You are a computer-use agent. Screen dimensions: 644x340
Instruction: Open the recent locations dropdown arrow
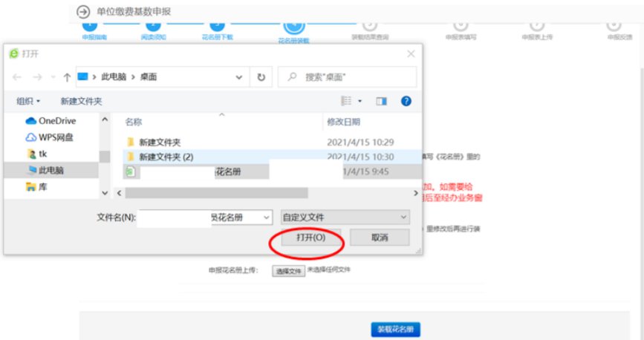click(53, 77)
